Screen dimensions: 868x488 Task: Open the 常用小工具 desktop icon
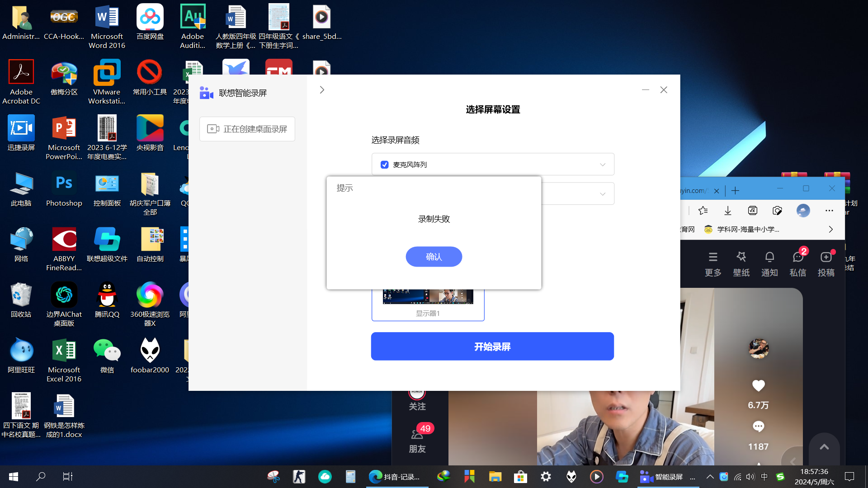click(x=150, y=78)
